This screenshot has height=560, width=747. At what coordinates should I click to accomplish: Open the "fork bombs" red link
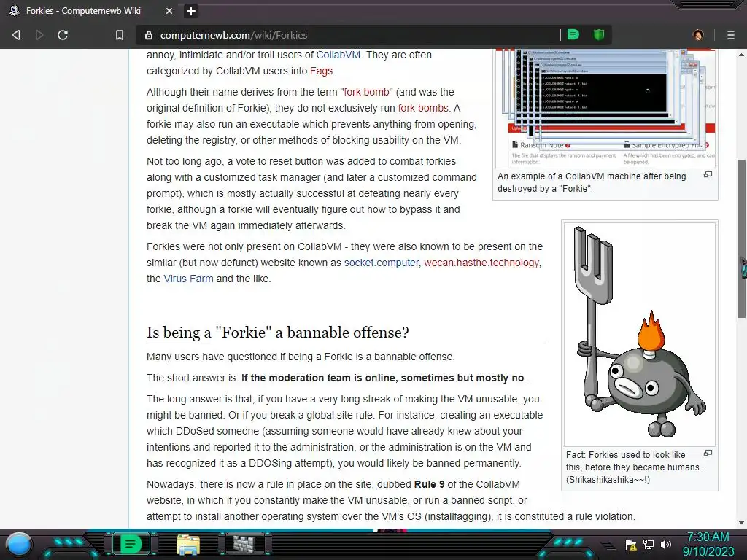pos(423,108)
